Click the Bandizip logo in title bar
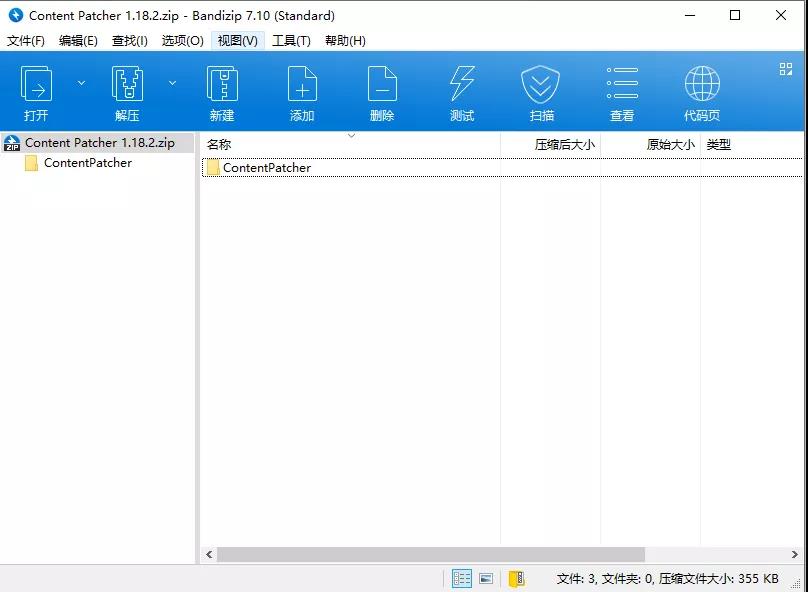This screenshot has height=592, width=808. click(16, 15)
